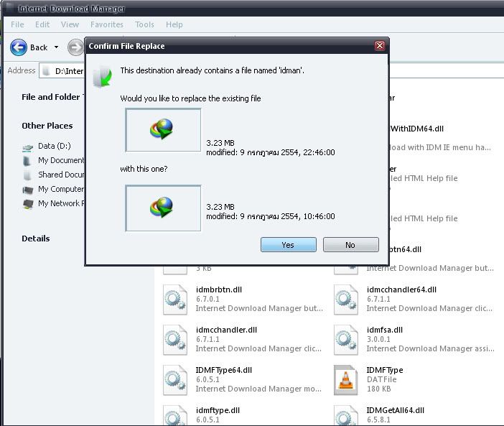
Task: Click the file replace dialog icon
Action: [x=103, y=77]
